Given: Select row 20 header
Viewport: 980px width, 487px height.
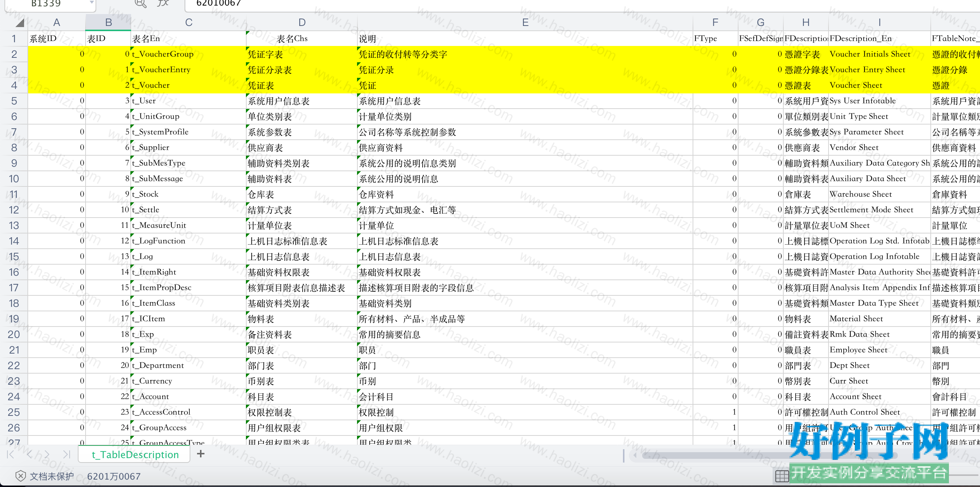Looking at the screenshot, I should click(x=14, y=334).
